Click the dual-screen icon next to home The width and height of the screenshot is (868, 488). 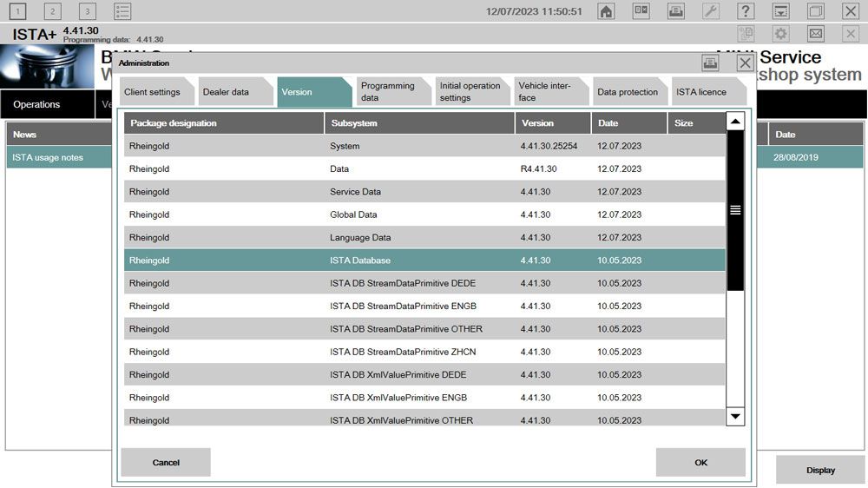(x=641, y=11)
